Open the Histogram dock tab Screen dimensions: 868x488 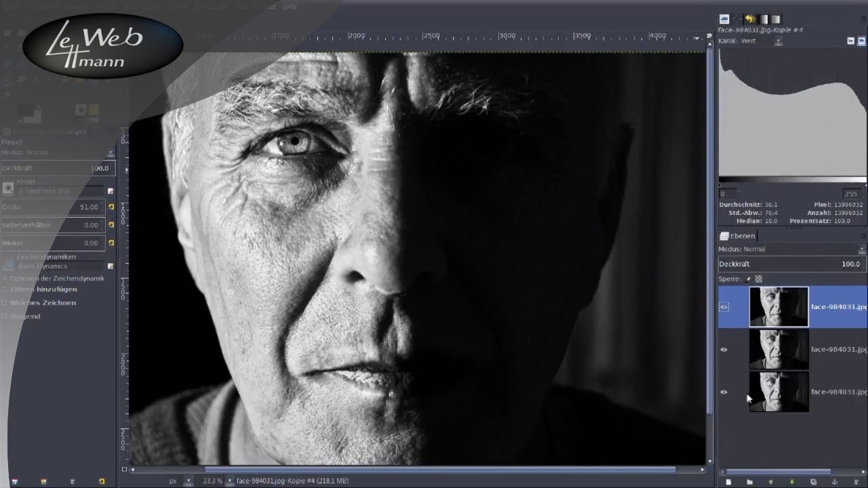[x=724, y=19]
